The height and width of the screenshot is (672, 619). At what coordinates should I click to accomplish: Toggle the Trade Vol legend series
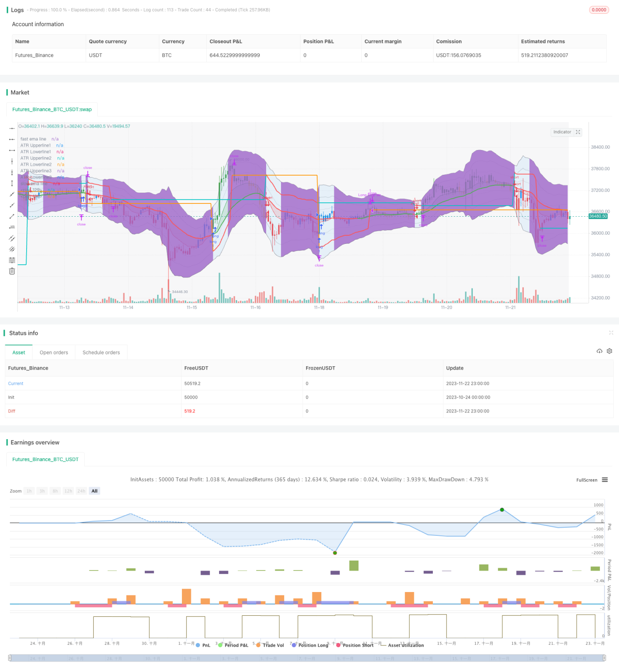[270, 645]
